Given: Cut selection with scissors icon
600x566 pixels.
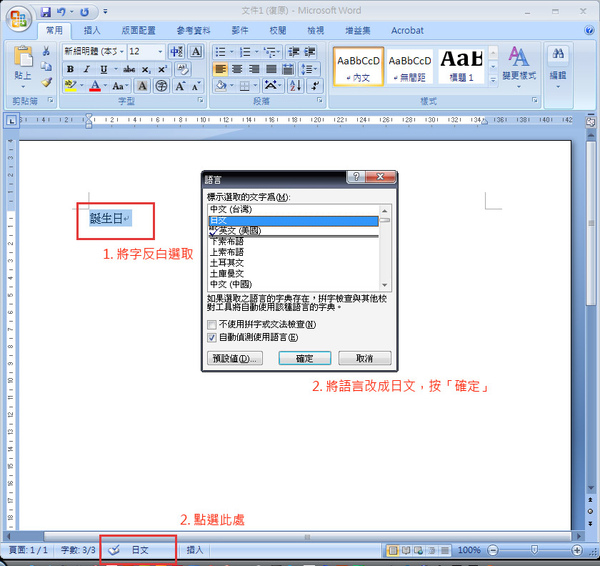Looking at the screenshot, I should [x=46, y=51].
